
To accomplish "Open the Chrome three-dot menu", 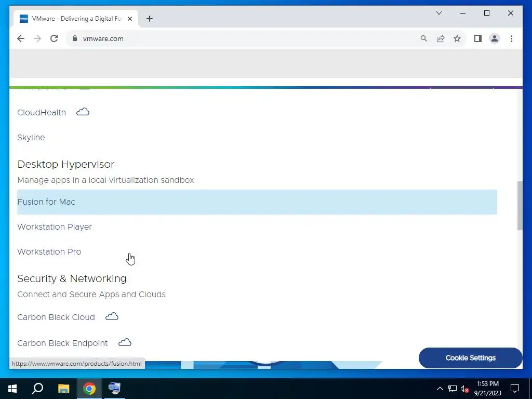I will pyautogui.click(x=511, y=38).
